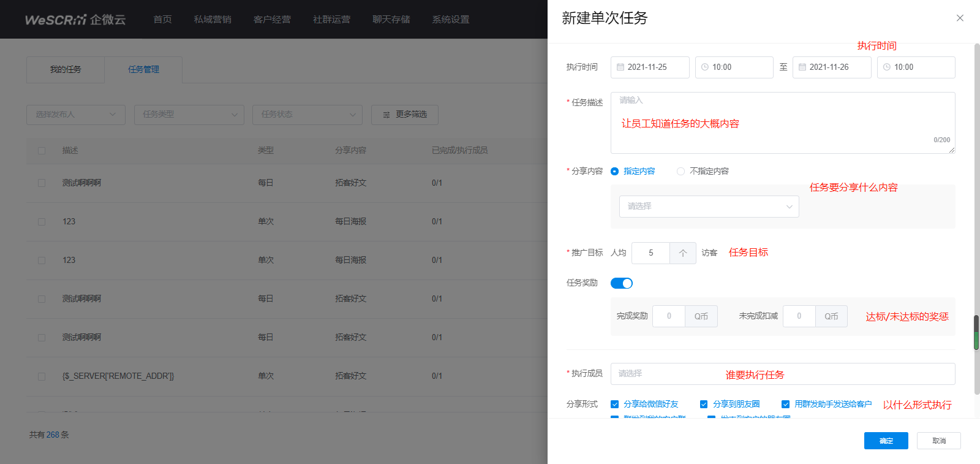The width and height of the screenshot is (980, 464).
Task: Click the start date calendar icon
Action: click(620, 67)
